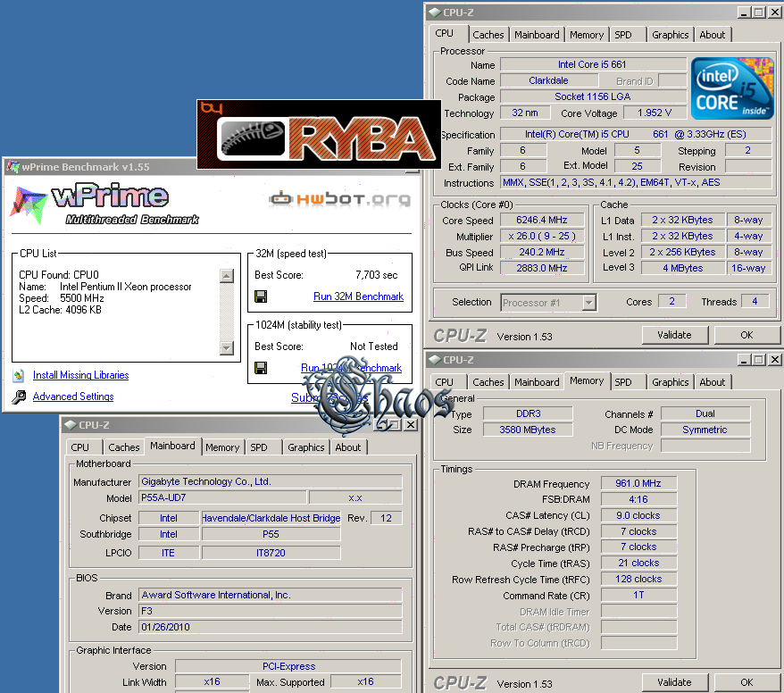Run the 32M Benchmark
This screenshot has height=693, width=784.
pos(358,296)
